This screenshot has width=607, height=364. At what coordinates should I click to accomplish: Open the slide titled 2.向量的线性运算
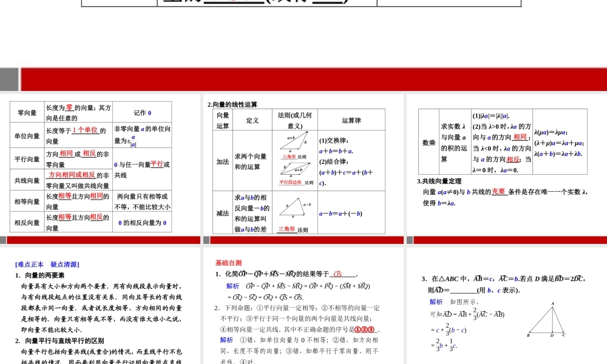[303, 169]
